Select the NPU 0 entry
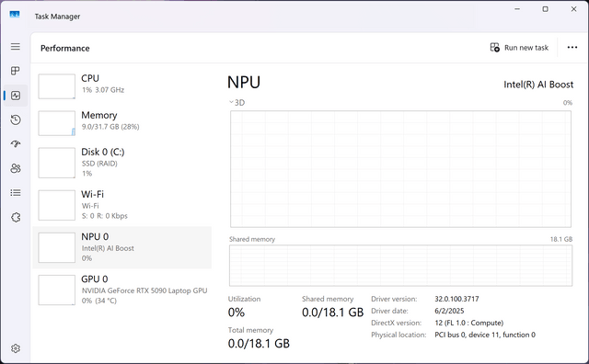 122,247
